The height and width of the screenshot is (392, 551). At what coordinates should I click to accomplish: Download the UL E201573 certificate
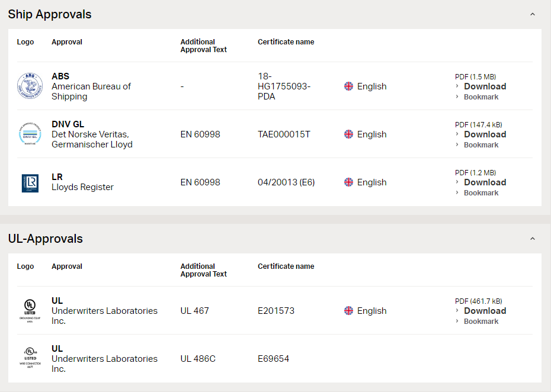485,311
